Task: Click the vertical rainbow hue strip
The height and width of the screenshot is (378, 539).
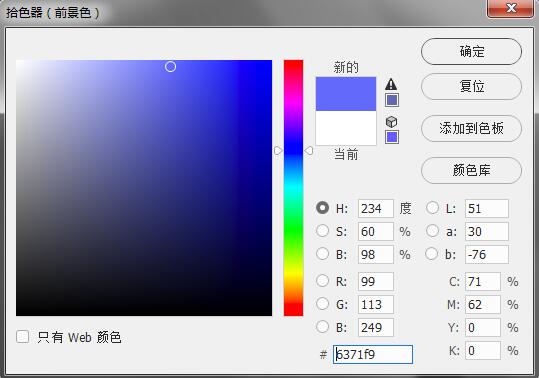Action: [x=293, y=188]
